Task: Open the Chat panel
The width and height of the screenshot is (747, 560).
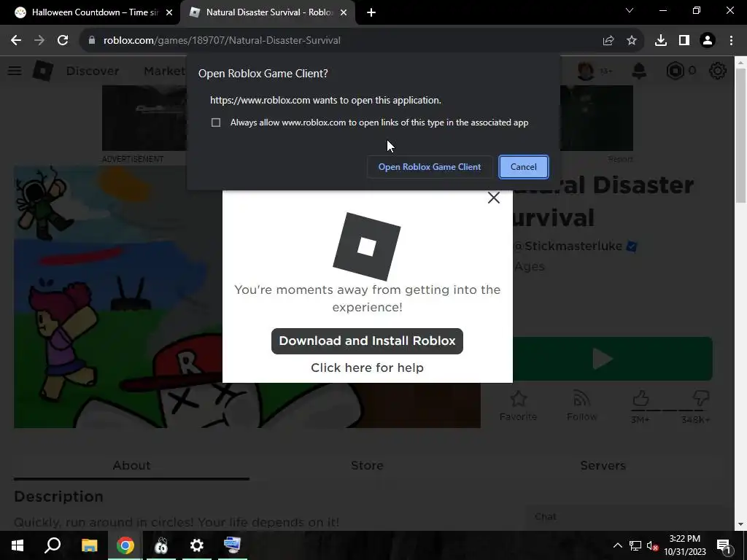Action: coord(624,517)
